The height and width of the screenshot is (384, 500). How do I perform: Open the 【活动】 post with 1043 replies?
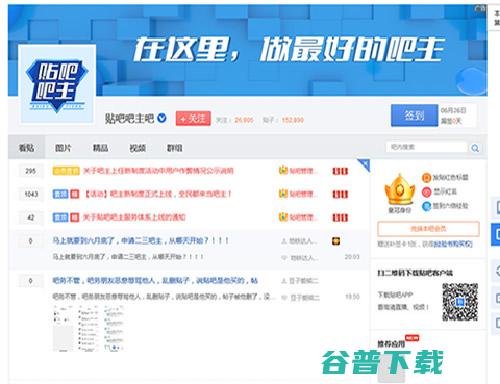(x=157, y=194)
